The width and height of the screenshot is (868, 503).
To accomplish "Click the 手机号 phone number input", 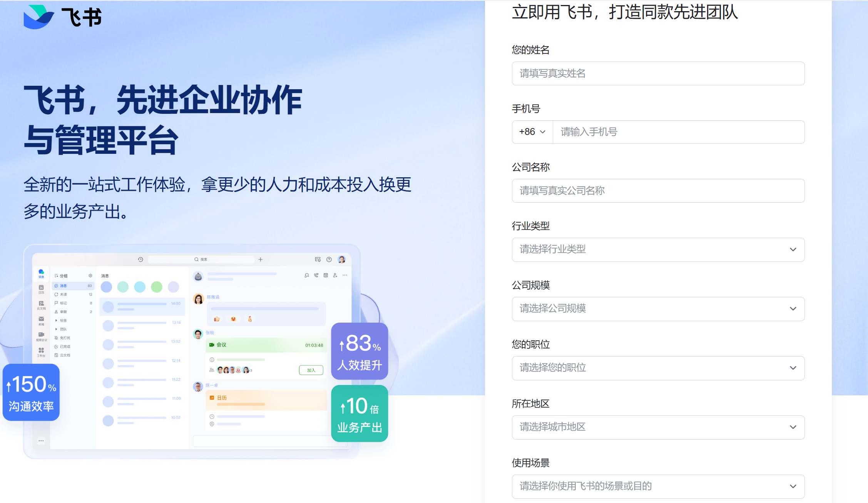I will (x=678, y=132).
